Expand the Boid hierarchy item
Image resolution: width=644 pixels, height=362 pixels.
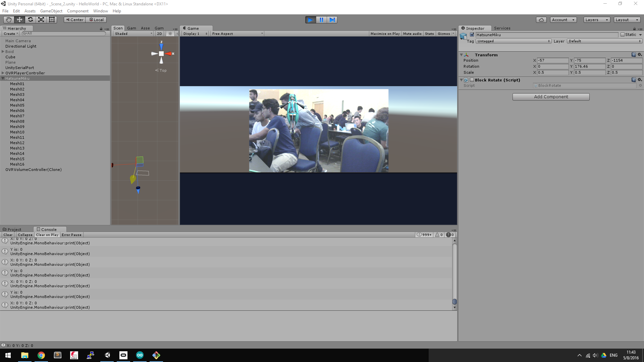tap(3, 52)
